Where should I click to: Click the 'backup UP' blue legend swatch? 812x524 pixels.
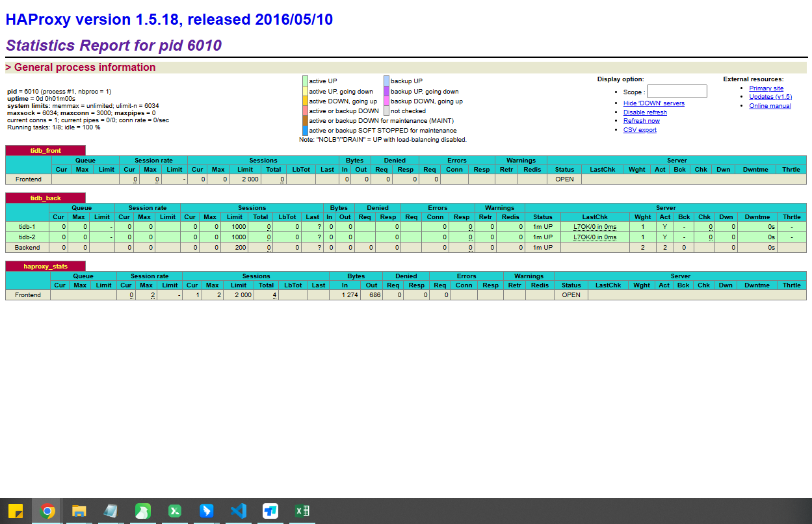(x=387, y=81)
